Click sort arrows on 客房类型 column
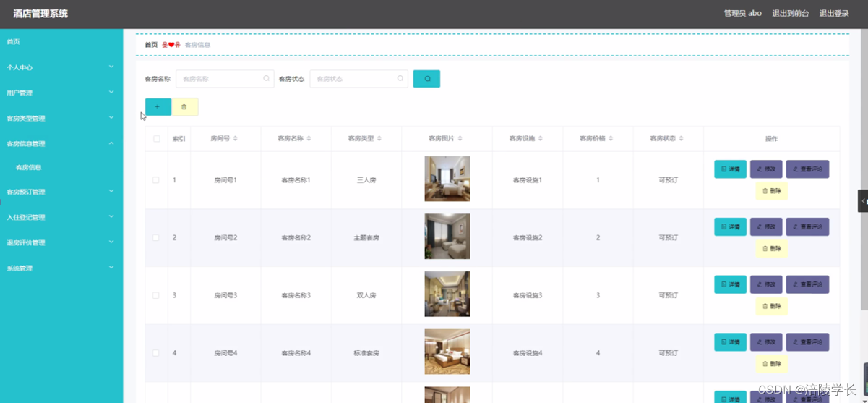 379,138
